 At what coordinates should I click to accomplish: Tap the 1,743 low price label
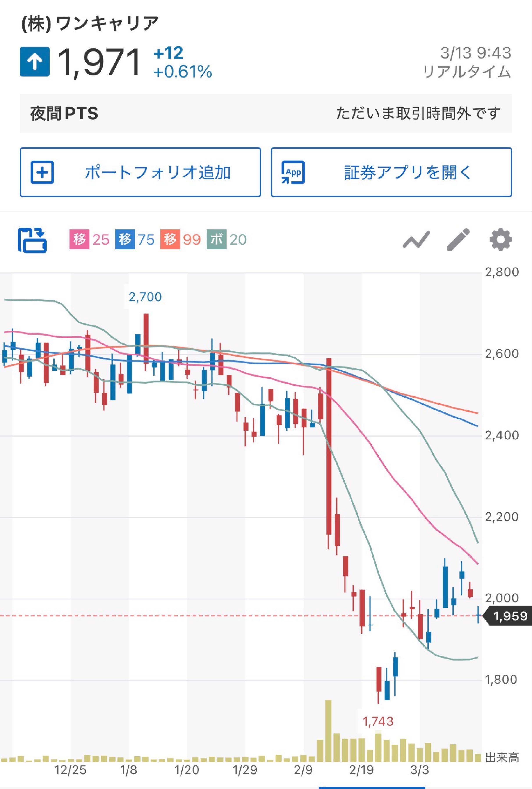click(x=378, y=721)
